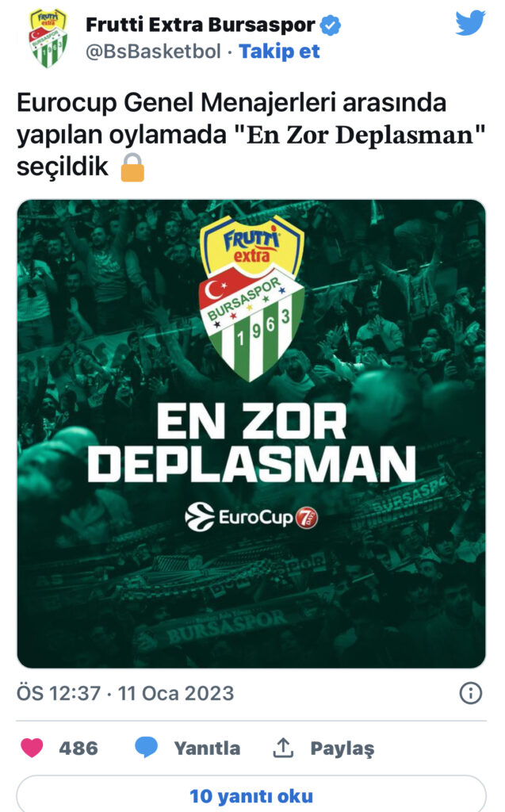Click the tweet text about Eurocup

pyautogui.click(x=251, y=135)
